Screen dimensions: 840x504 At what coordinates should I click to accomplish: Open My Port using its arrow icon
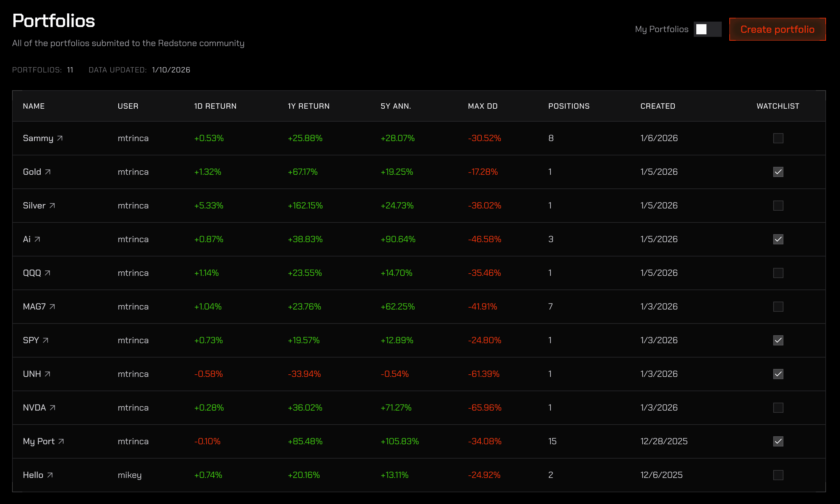61,441
